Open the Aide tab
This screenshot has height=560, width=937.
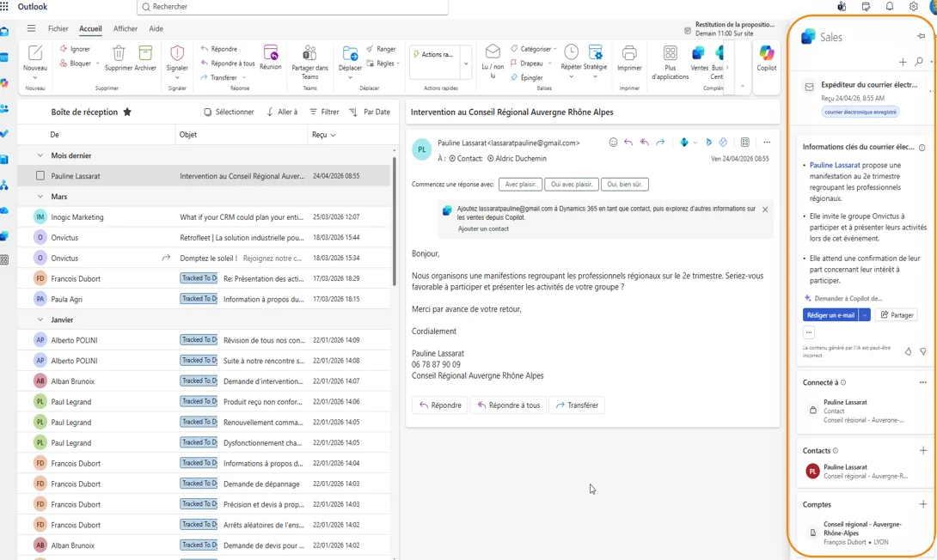[156, 28]
